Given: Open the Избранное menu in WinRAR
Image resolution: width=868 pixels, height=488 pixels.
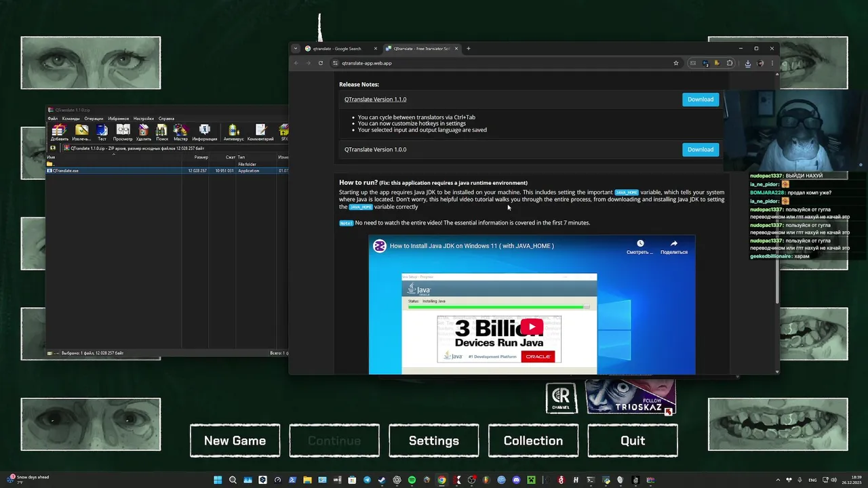Looking at the screenshot, I should (x=119, y=119).
